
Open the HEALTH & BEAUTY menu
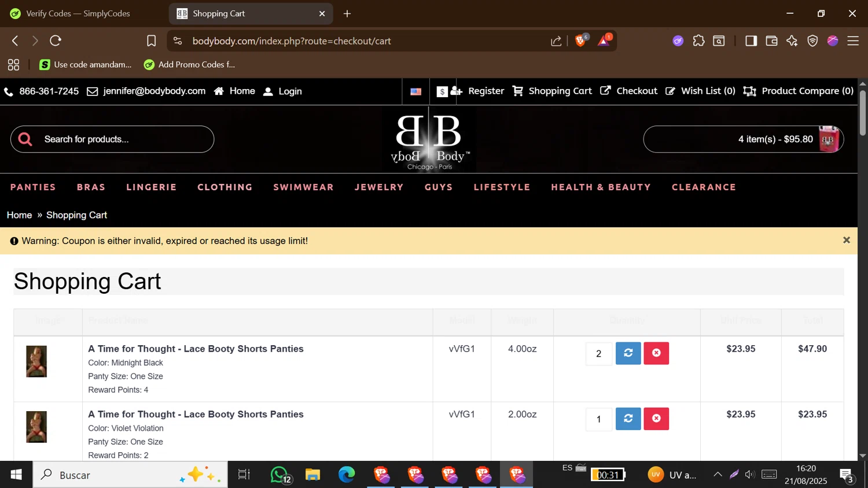[601, 187]
